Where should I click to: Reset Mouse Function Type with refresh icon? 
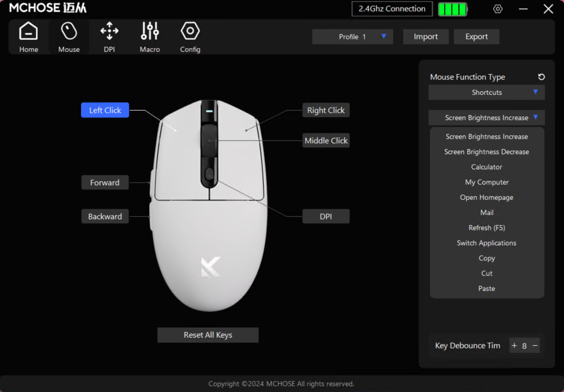541,77
